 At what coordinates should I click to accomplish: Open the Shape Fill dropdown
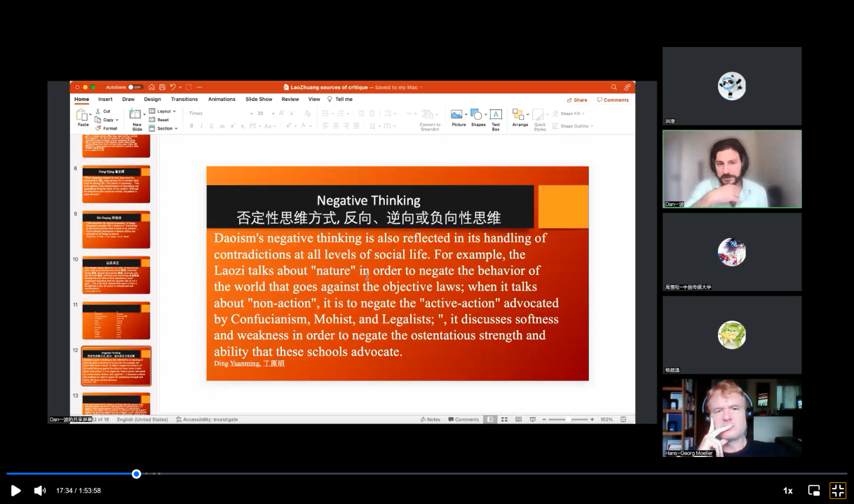coord(569,113)
